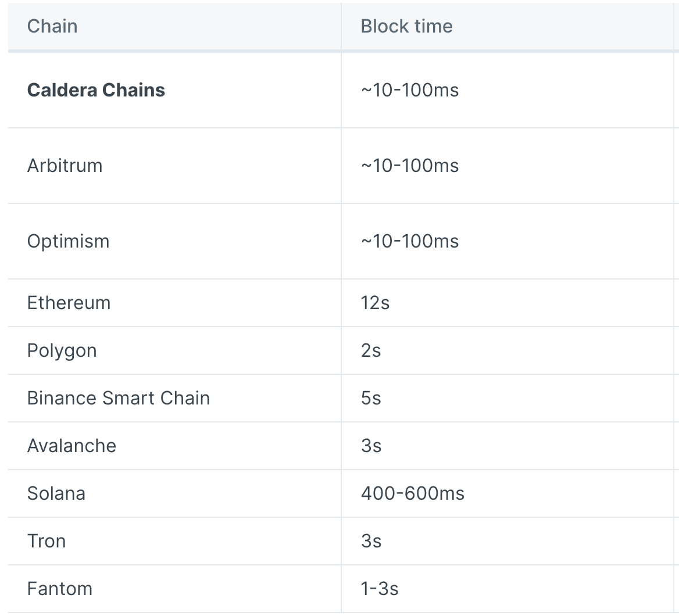The width and height of the screenshot is (679, 616).
Task: Click Solana's 400-600ms block time
Action: (412, 493)
